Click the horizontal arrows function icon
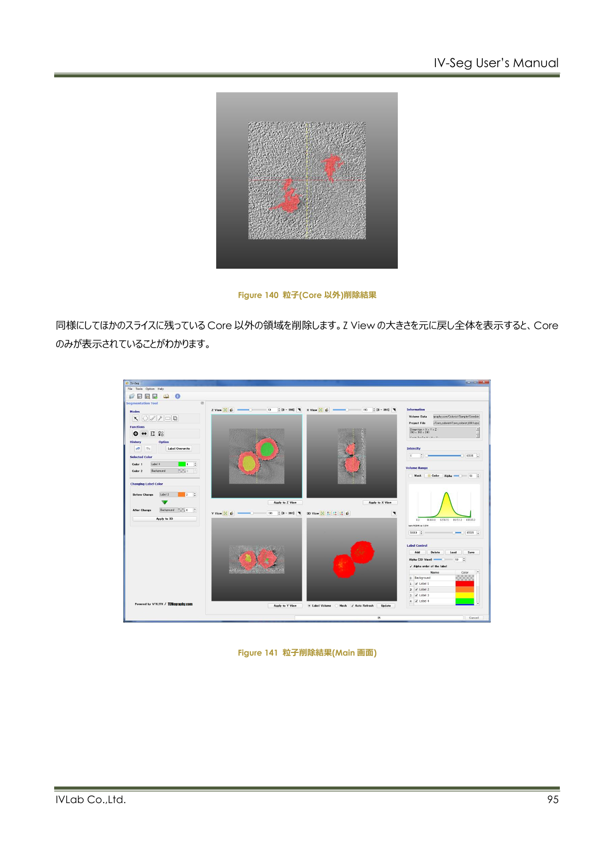This screenshot has height=868, width=614. (x=144, y=434)
